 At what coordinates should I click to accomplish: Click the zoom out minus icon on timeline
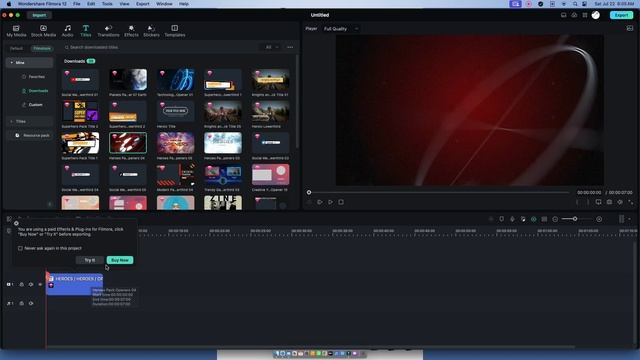[x=555, y=219]
